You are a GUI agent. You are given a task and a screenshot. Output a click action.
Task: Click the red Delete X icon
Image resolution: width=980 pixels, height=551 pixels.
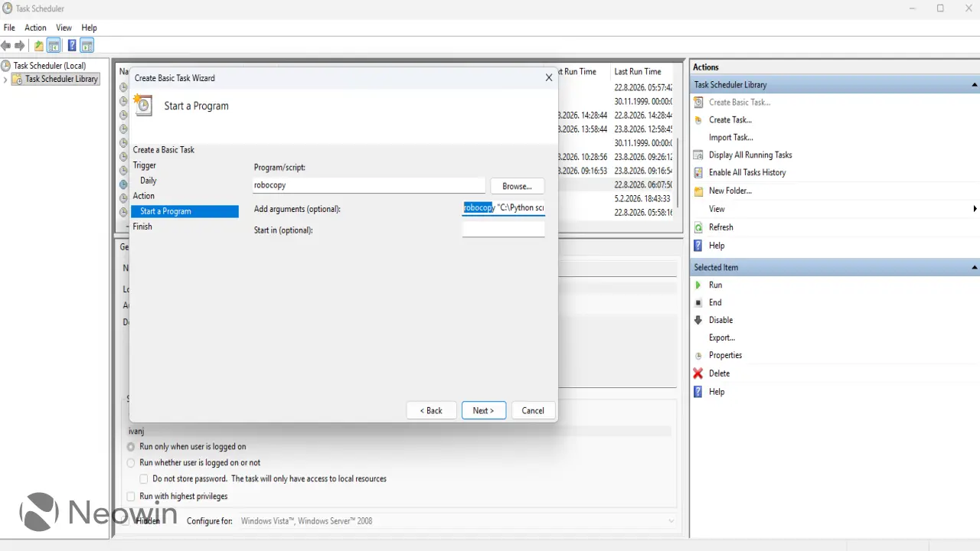pyautogui.click(x=698, y=373)
